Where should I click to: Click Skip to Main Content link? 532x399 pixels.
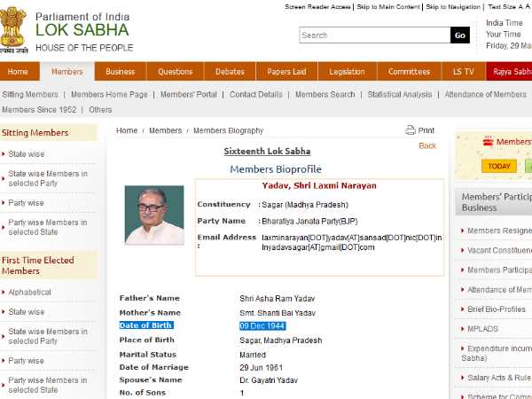[x=388, y=7]
